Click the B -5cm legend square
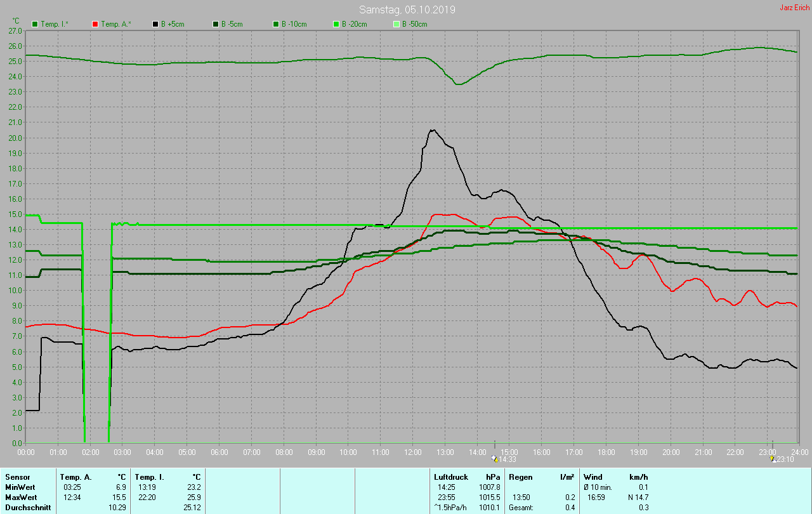This screenshot has width=812, height=514. pyautogui.click(x=216, y=24)
